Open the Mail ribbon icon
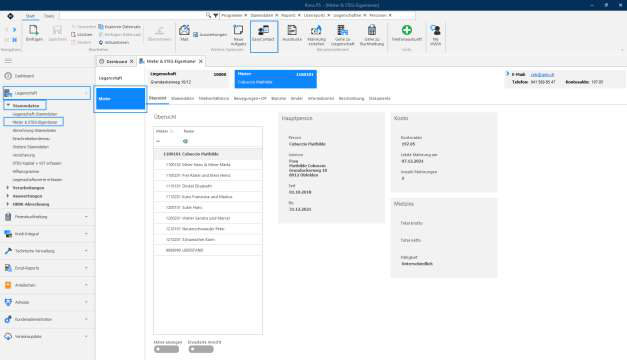Screen dimensions: 627x360 coord(184,32)
